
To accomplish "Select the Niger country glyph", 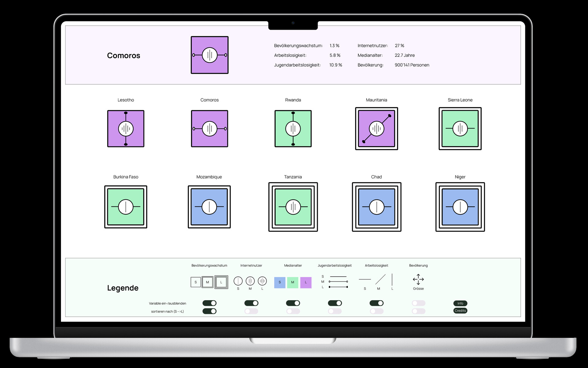I will pyautogui.click(x=460, y=207).
